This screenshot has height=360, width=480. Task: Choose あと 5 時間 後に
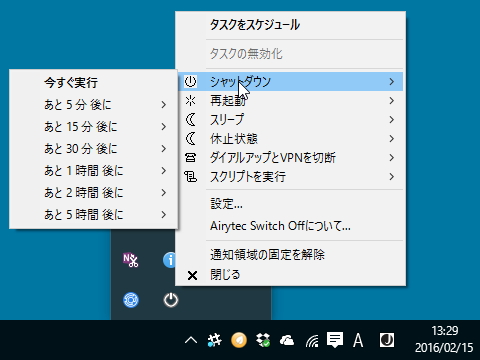click(x=93, y=215)
